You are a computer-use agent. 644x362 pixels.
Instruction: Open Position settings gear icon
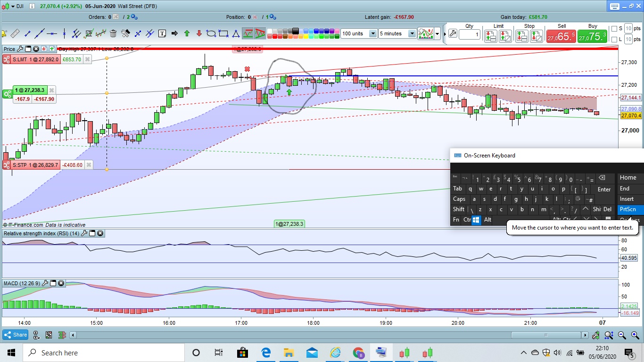pyautogui.click(x=272, y=17)
